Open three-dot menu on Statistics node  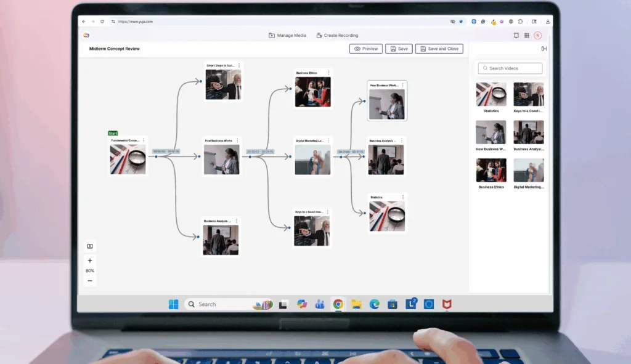click(403, 197)
